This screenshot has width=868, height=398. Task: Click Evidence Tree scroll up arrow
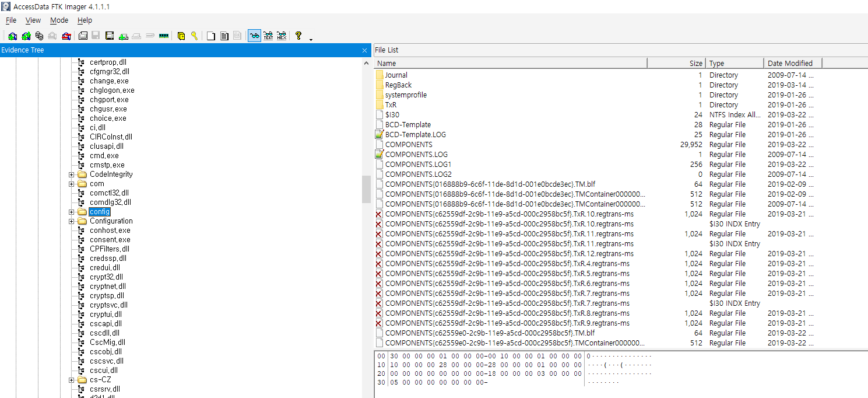[366, 62]
